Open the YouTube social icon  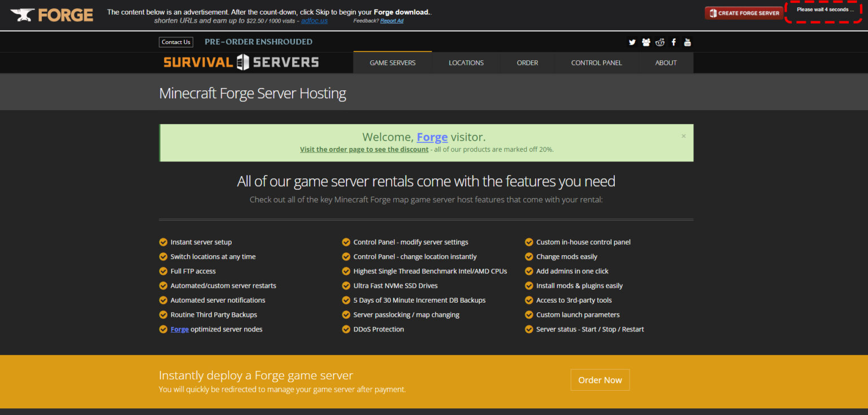pos(687,42)
